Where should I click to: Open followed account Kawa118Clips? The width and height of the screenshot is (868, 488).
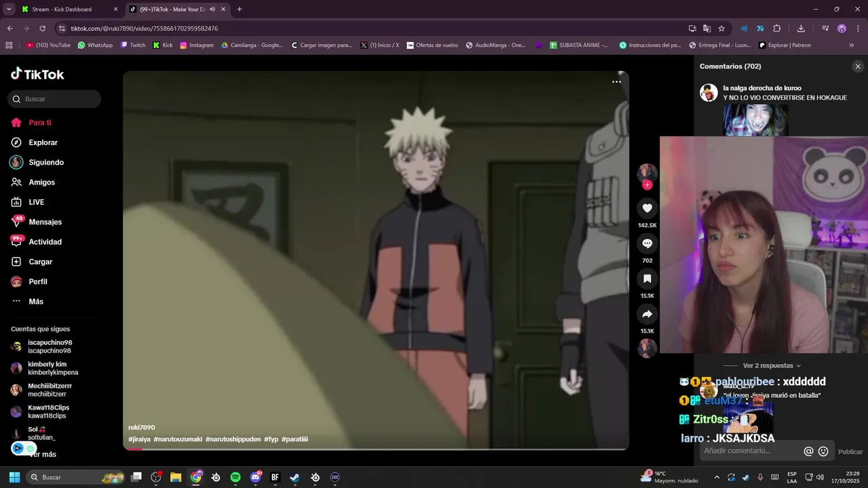[x=48, y=411]
